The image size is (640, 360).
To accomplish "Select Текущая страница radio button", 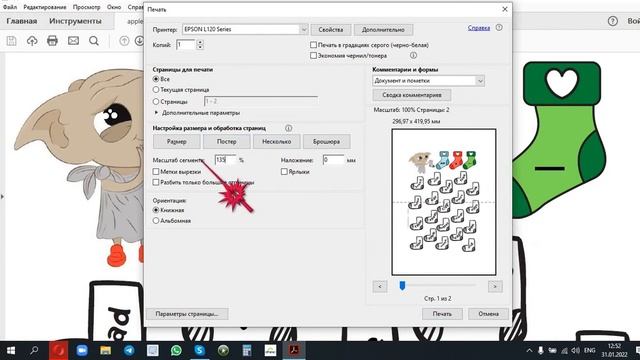I will (x=156, y=90).
